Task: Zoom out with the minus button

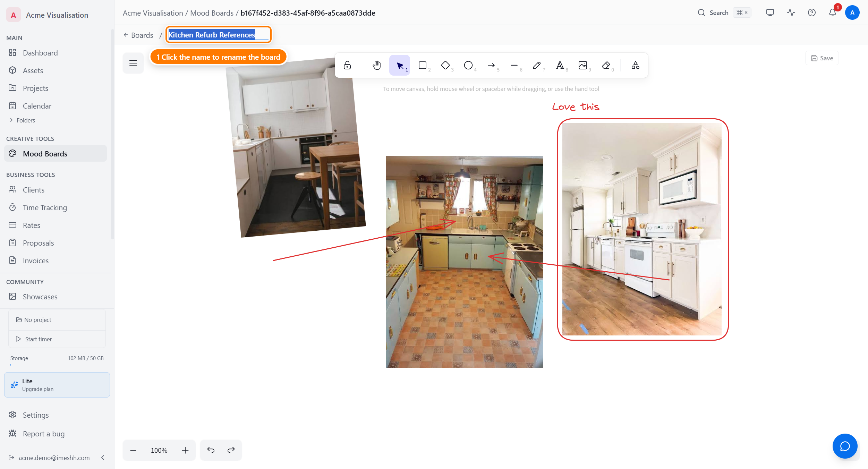Action: coord(133,450)
